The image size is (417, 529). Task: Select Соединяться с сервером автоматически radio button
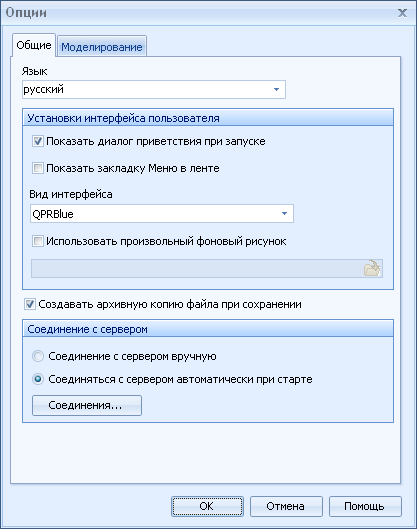click(38, 379)
